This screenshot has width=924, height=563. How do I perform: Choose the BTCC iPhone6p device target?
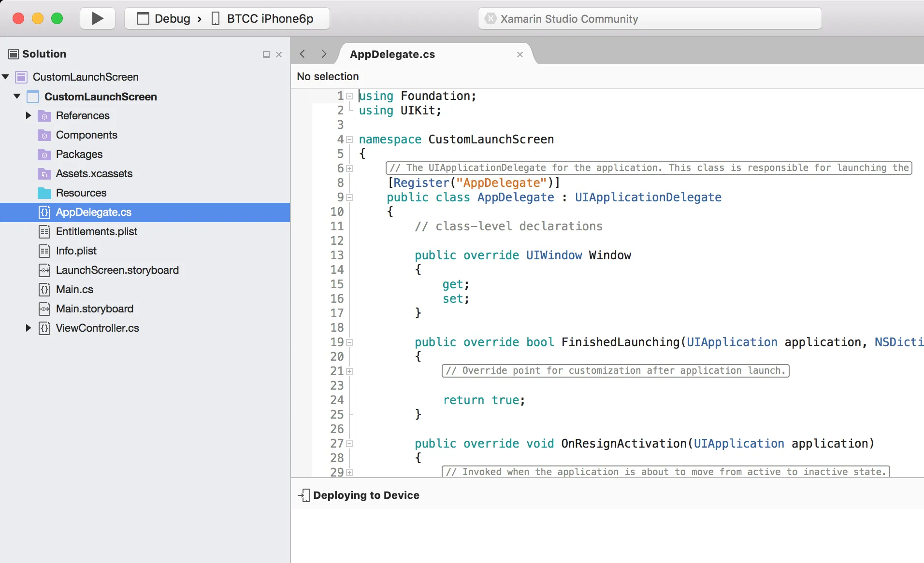click(263, 18)
